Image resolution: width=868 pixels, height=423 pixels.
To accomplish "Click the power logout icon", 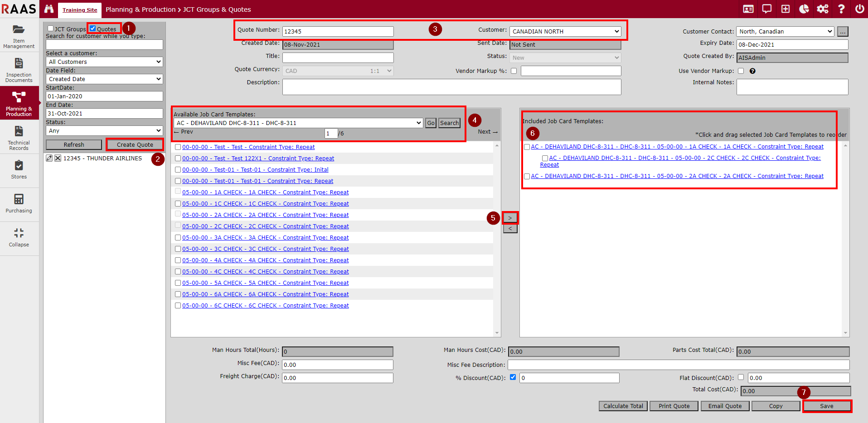I will point(859,9).
